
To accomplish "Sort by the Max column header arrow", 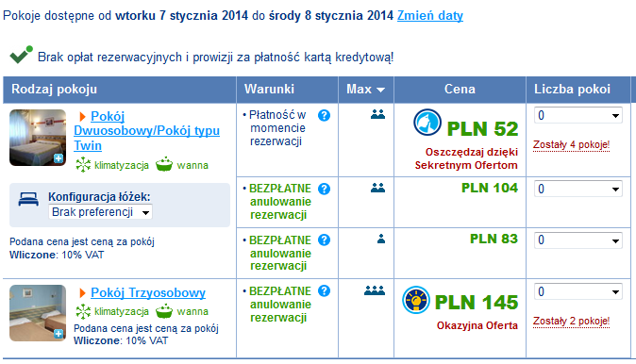I will (x=380, y=90).
